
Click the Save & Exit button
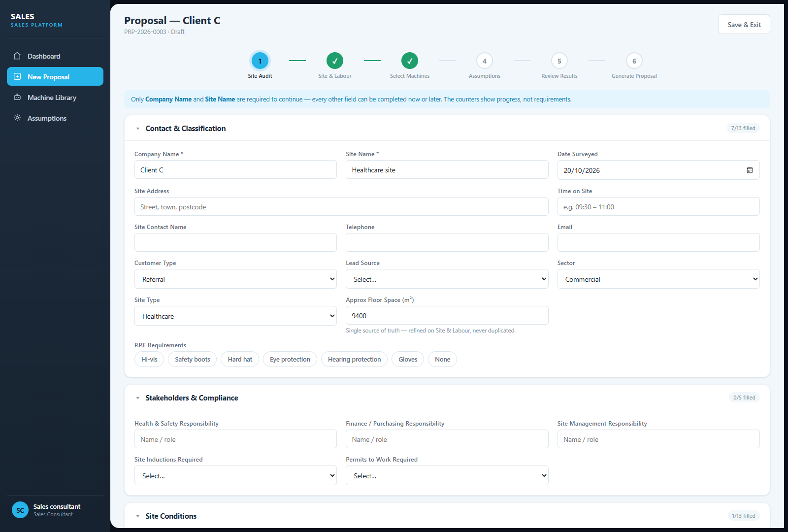[744, 25]
